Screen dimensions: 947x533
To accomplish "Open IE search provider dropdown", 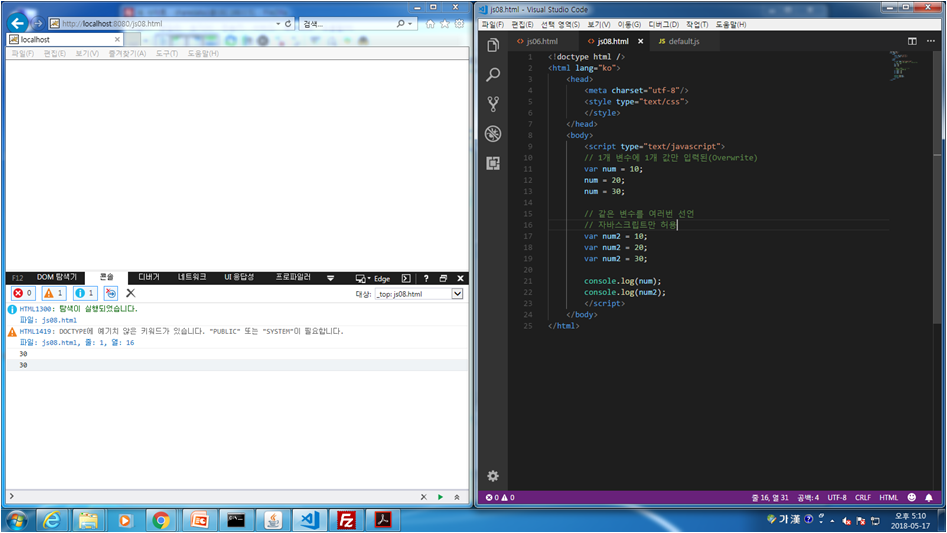I will pos(410,24).
